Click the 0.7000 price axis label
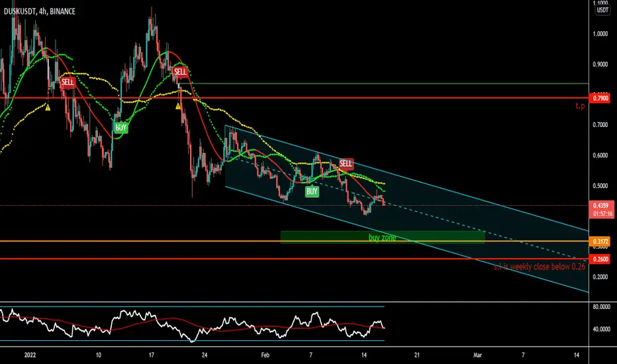Viewport: 617px width, 364px height. coord(600,125)
